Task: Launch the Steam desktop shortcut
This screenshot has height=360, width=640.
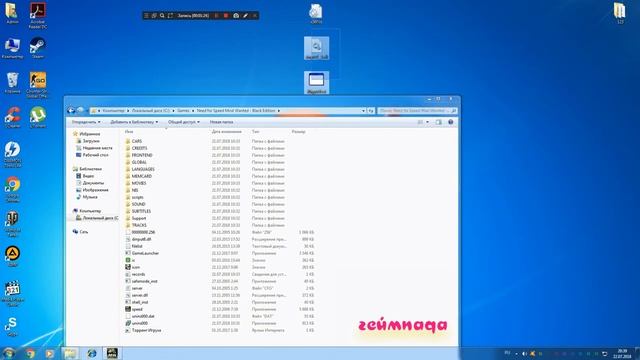Action: pyautogui.click(x=38, y=48)
